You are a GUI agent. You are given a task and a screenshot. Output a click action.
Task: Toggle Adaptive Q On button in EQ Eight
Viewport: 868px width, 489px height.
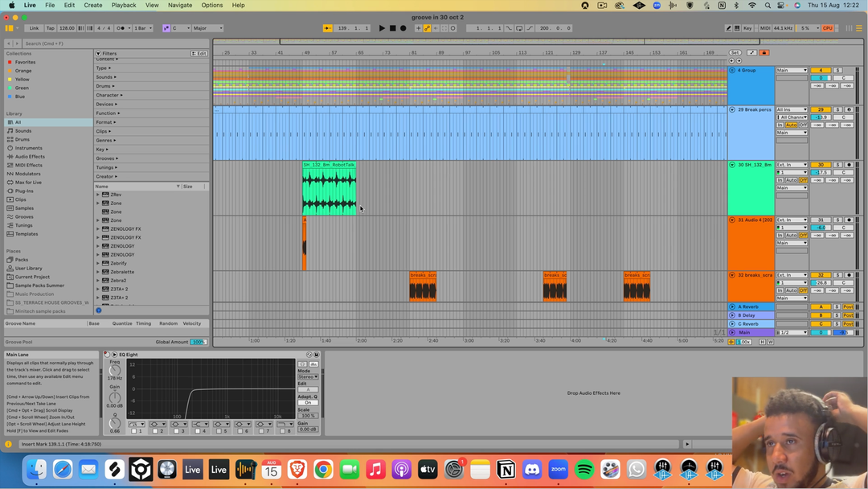click(308, 403)
